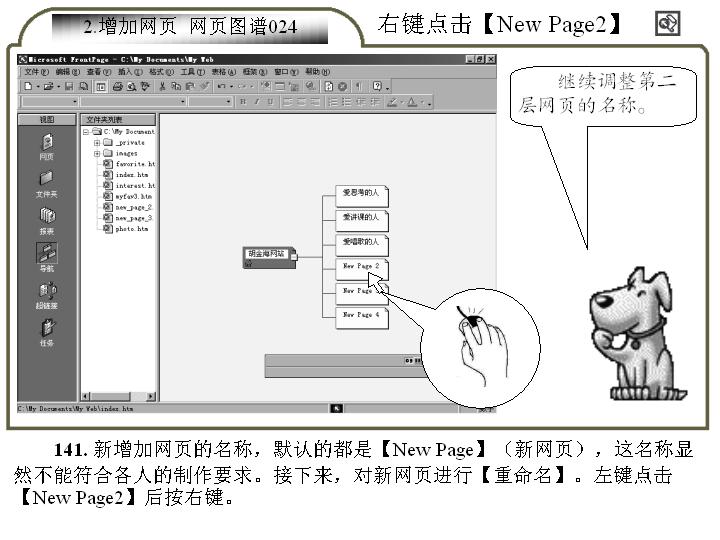Click the speaker sound icon at top right

(x=667, y=23)
